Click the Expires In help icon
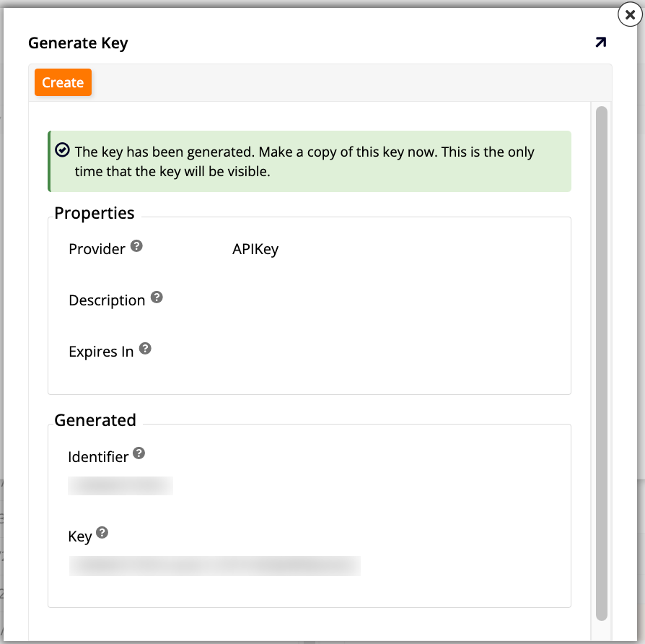The height and width of the screenshot is (644, 645). (x=145, y=348)
